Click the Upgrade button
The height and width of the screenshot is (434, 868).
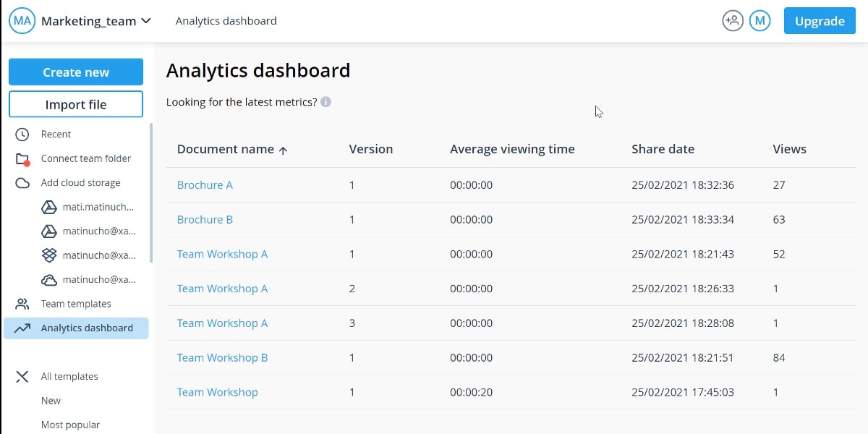point(820,21)
